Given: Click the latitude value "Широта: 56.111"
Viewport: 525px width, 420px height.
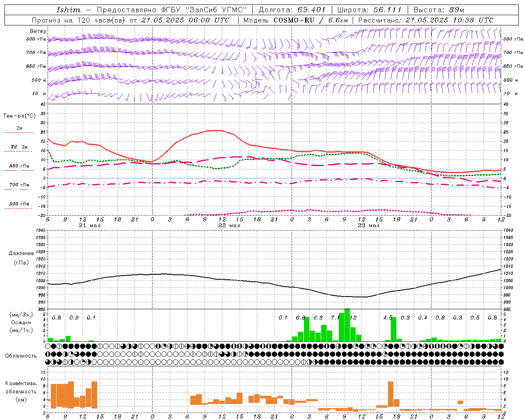Looking at the screenshot, I should [x=369, y=10].
